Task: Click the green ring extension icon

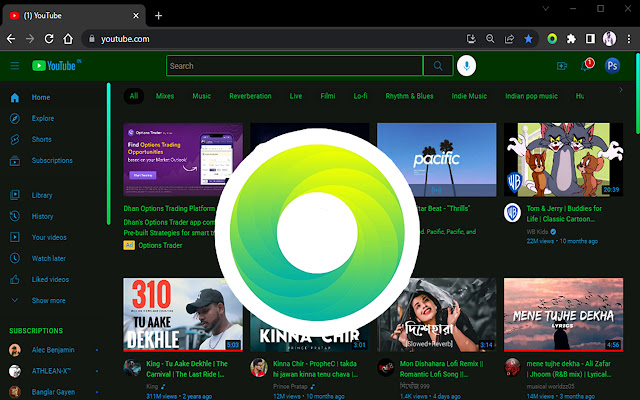Action: pyautogui.click(x=552, y=39)
